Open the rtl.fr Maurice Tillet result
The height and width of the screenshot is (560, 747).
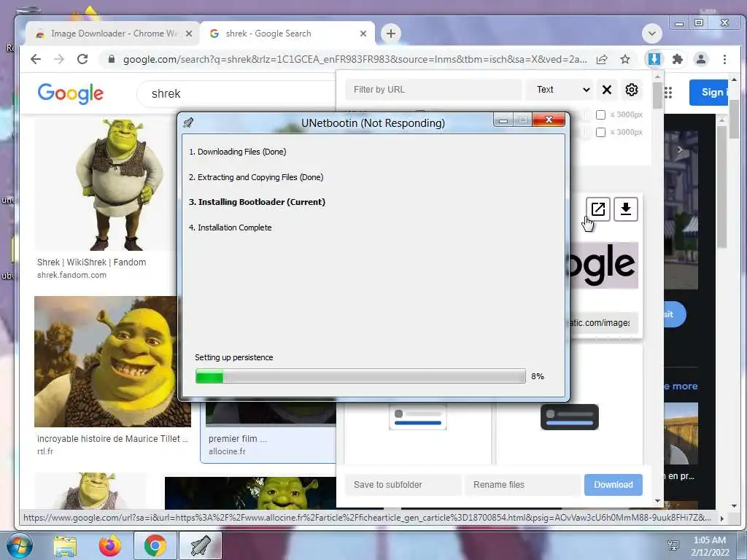point(112,438)
